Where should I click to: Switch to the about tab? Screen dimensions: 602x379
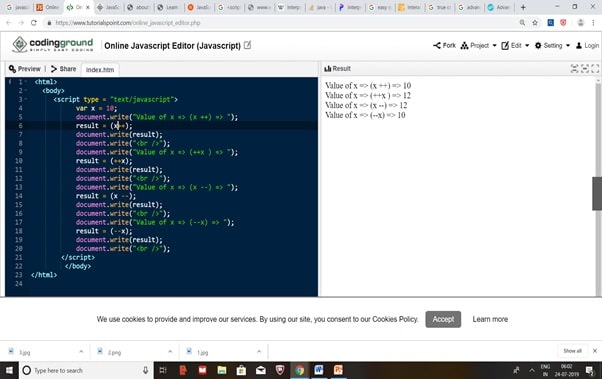(139, 7)
